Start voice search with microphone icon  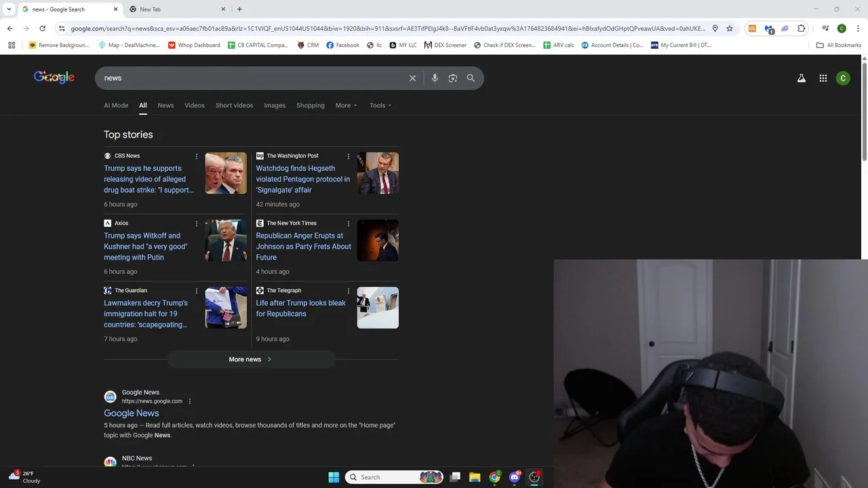[435, 78]
